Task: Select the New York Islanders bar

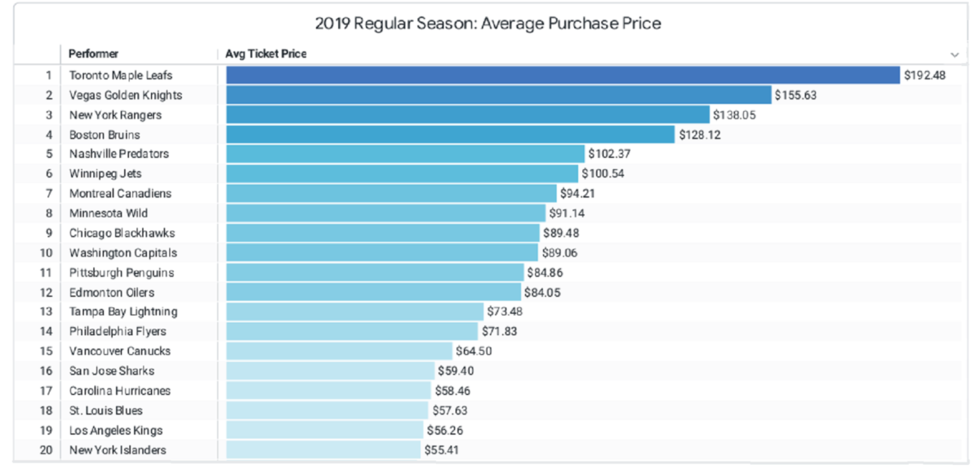Action: point(323,450)
